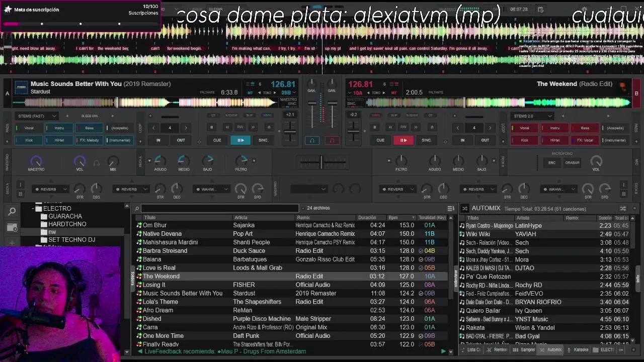Click the Automix shuffle icon
The image size is (644, 362).
(623, 208)
